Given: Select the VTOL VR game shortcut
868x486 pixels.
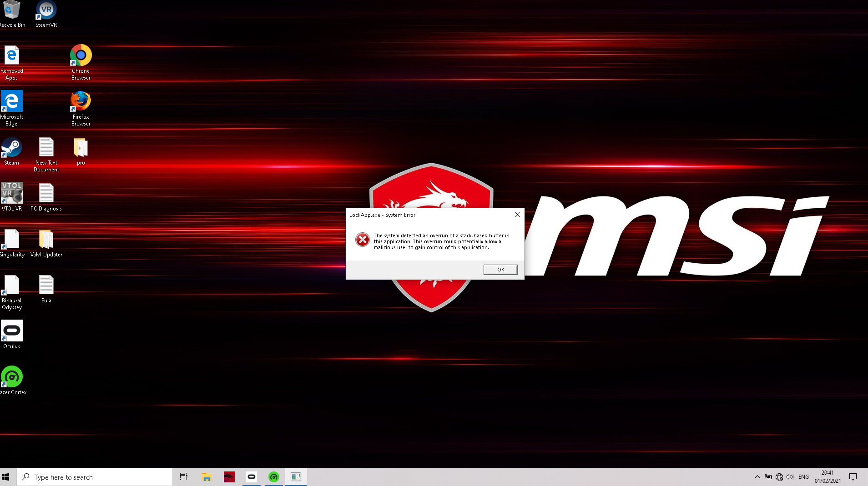Looking at the screenshot, I should click(12, 197).
